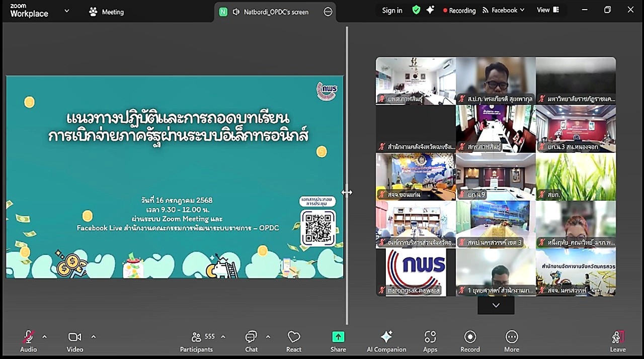Image resolution: width=644 pixels, height=359 pixels.
Task: Click the green Share screen icon
Action: coord(338,337)
